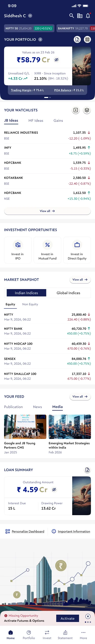Select the Non Equity tab
Screen dimensions: 95x644
(30, 304)
